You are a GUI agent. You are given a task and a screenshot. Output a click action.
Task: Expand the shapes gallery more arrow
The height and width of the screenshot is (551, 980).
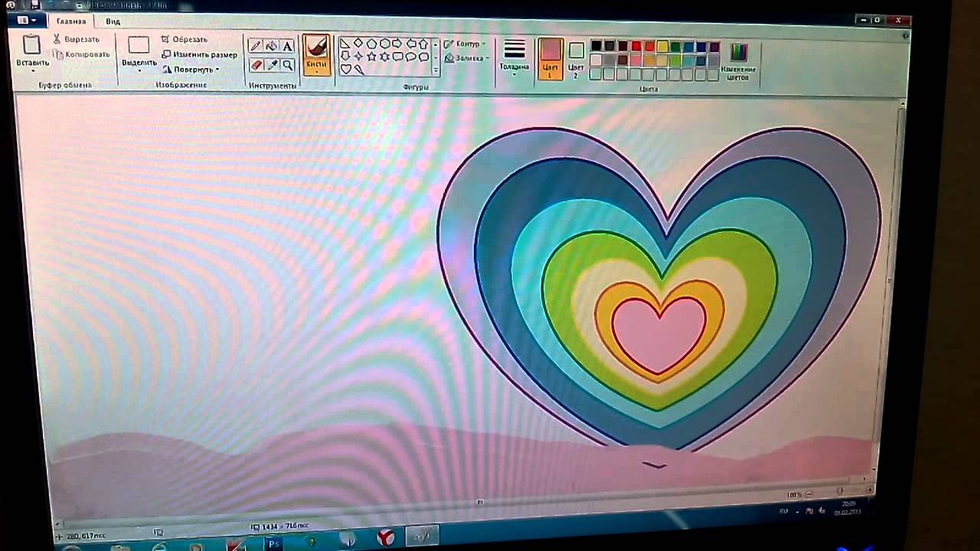[436, 70]
